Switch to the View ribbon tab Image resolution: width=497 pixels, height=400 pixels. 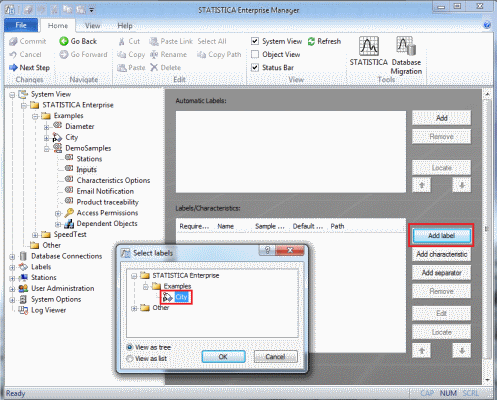pos(92,26)
